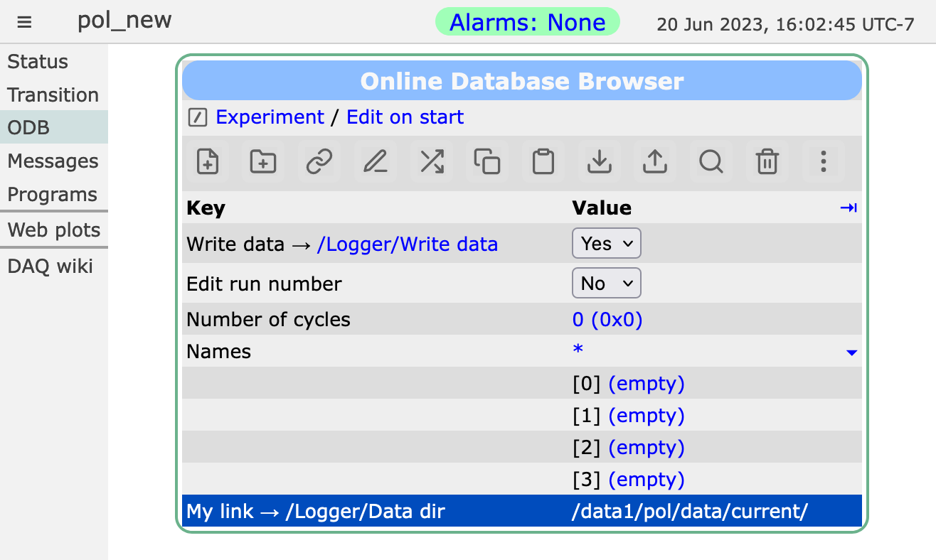Click the Experiment breadcrumb link
Viewport: 936px width, 560px height.
[270, 117]
